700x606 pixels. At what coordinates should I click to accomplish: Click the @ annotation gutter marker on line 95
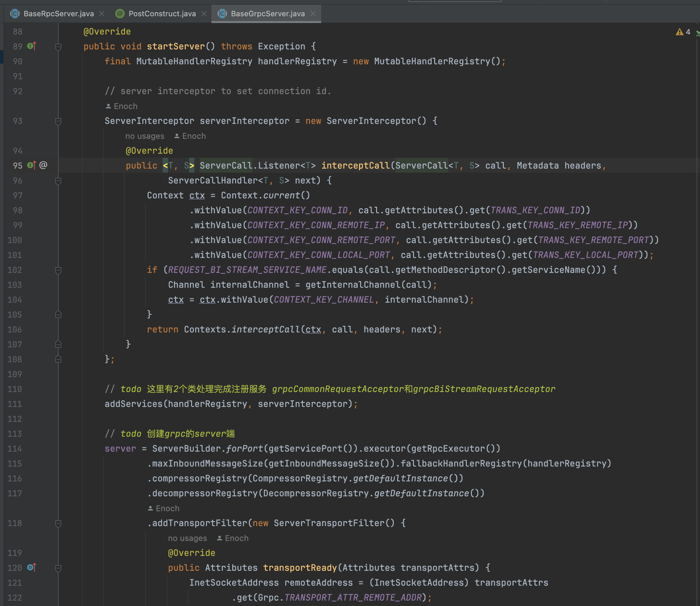[x=43, y=165]
